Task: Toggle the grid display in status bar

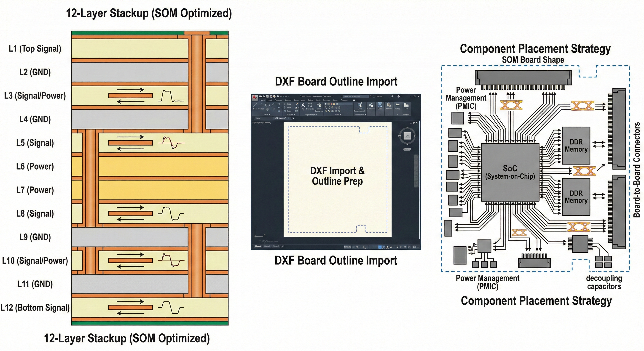Action: 354,247
